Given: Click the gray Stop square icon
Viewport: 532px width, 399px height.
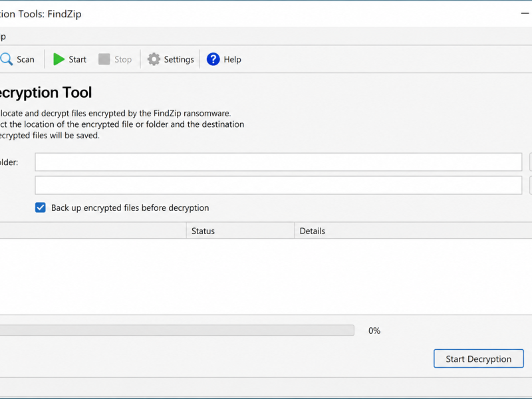Looking at the screenshot, I should [104, 59].
